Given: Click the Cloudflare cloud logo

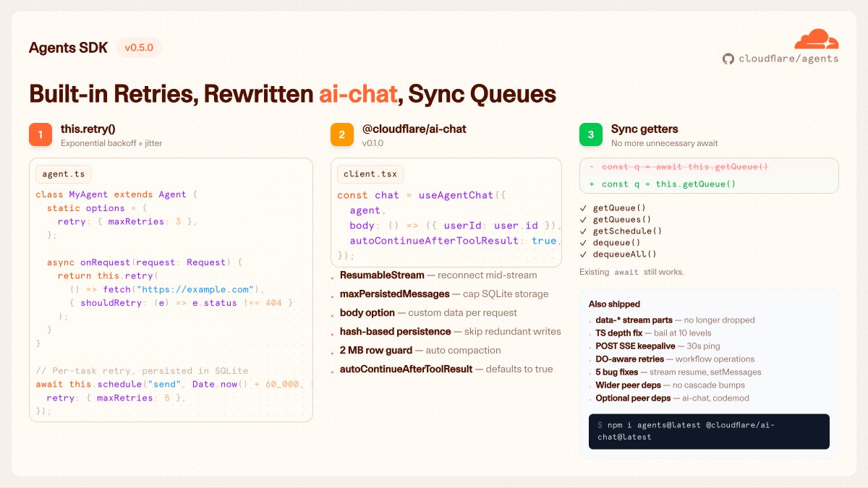Looking at the screenshot, I should click(816, 39).
